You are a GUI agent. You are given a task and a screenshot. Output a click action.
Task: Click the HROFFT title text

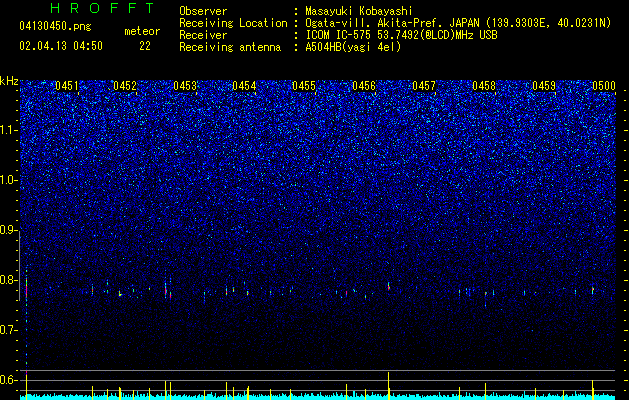103,8
